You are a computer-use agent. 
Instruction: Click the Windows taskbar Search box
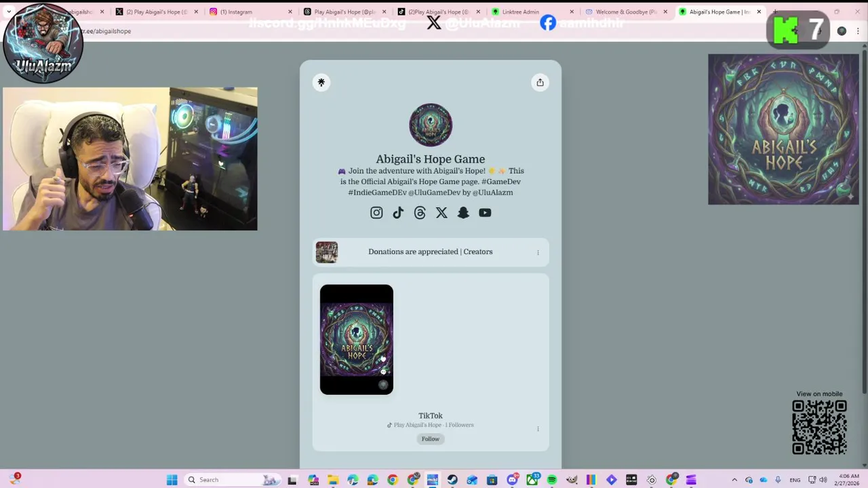coord(233,480)
